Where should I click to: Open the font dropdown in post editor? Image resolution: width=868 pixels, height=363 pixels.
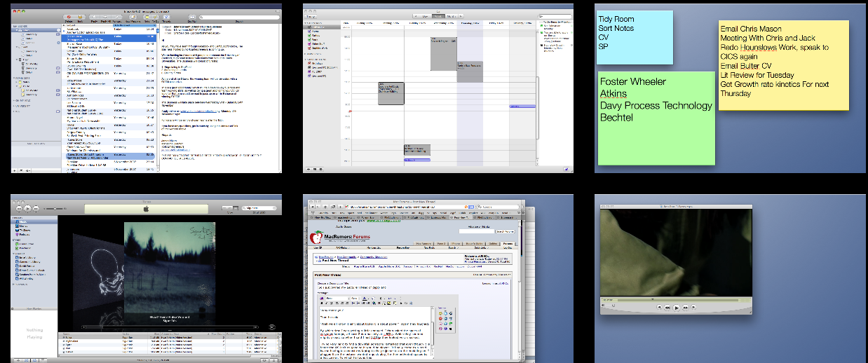point(337,299)
